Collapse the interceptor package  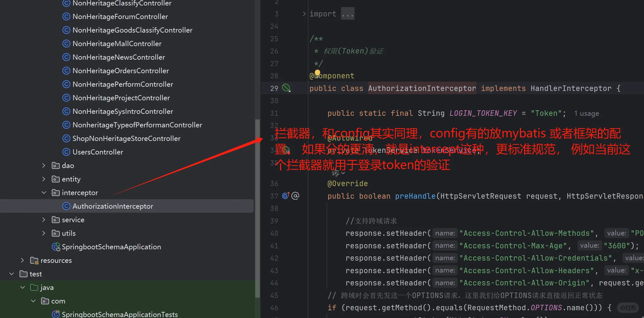click(x=44, y=193)
